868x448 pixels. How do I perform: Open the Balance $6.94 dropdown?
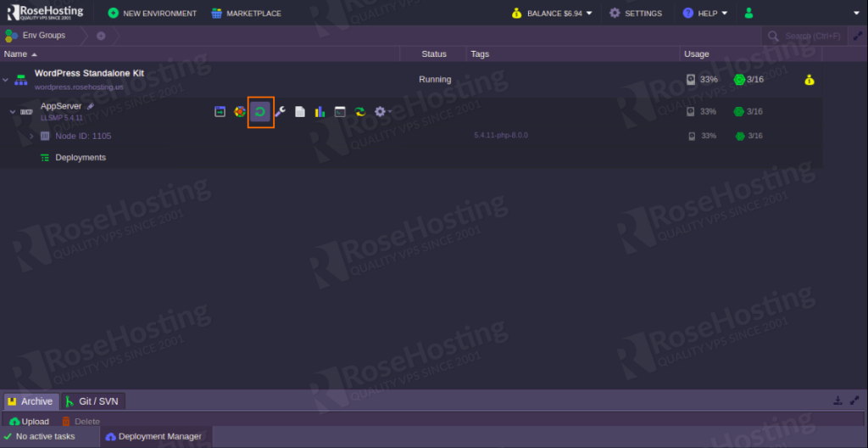(x=552, y=14)
